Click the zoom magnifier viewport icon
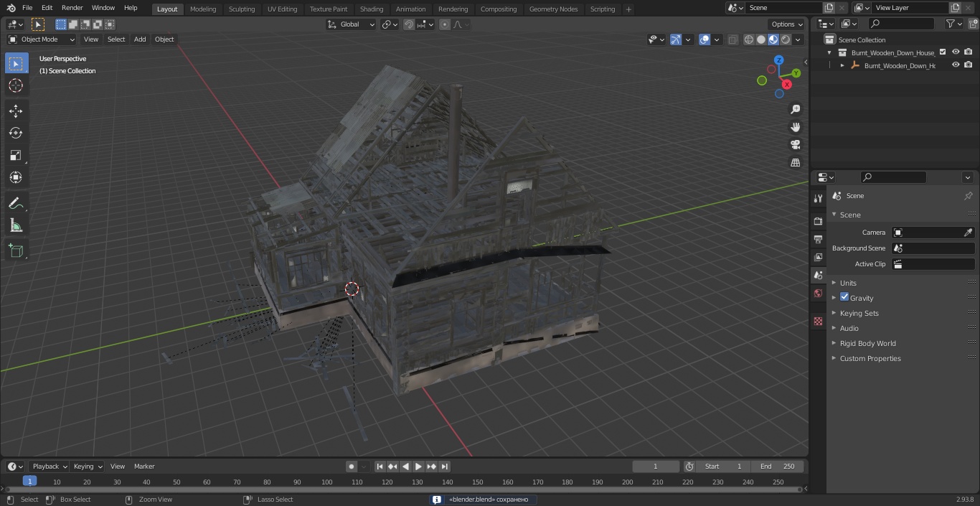 click(x=796, y=109)
